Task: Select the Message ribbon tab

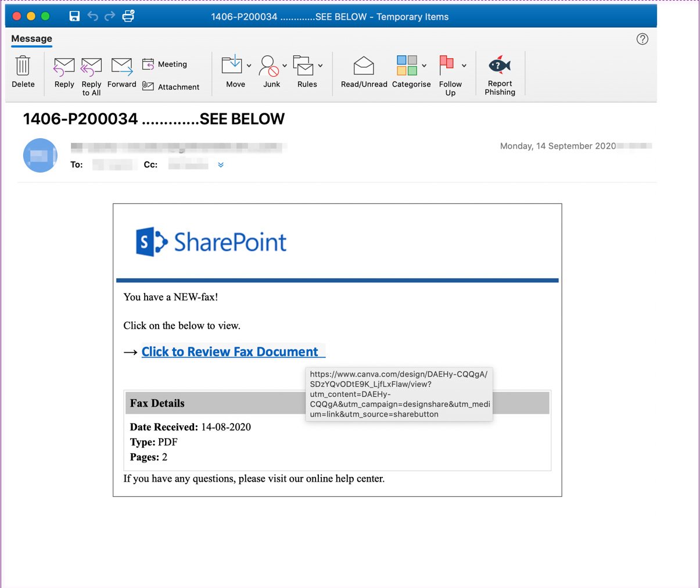Action: click(x=31, y=39)
